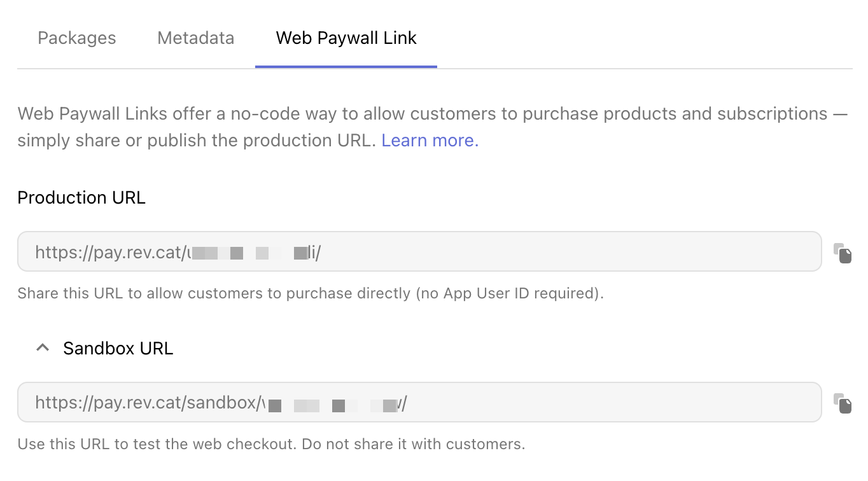Viewport: 868px width, 481px height.
Task: Open the Metadata tab
Action: coord(196,38)
